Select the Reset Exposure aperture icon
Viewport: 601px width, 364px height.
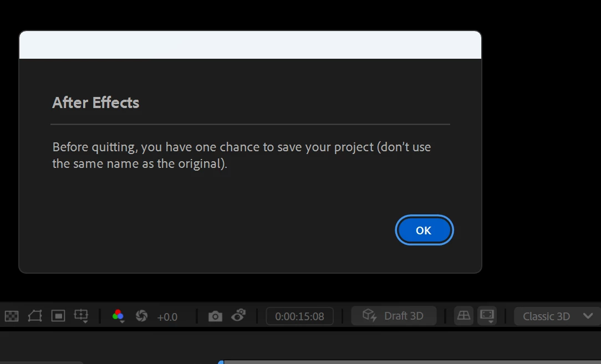click(x=141, y=316)
